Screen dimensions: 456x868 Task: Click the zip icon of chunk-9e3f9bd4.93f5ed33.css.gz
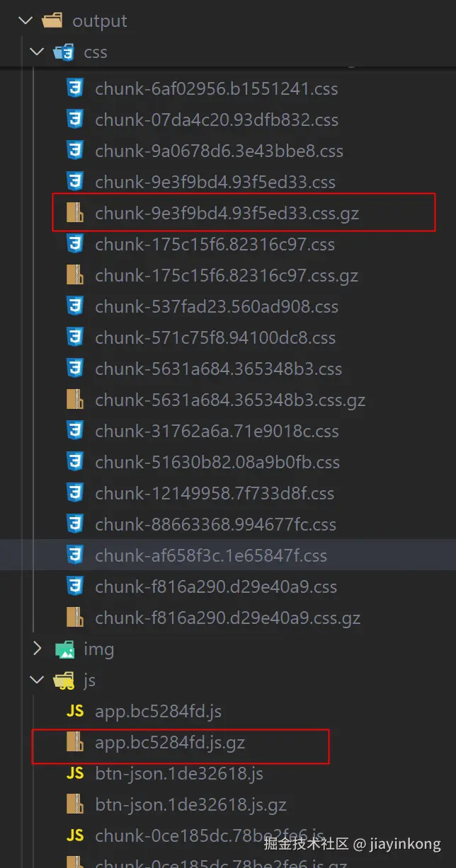[75, 213]
